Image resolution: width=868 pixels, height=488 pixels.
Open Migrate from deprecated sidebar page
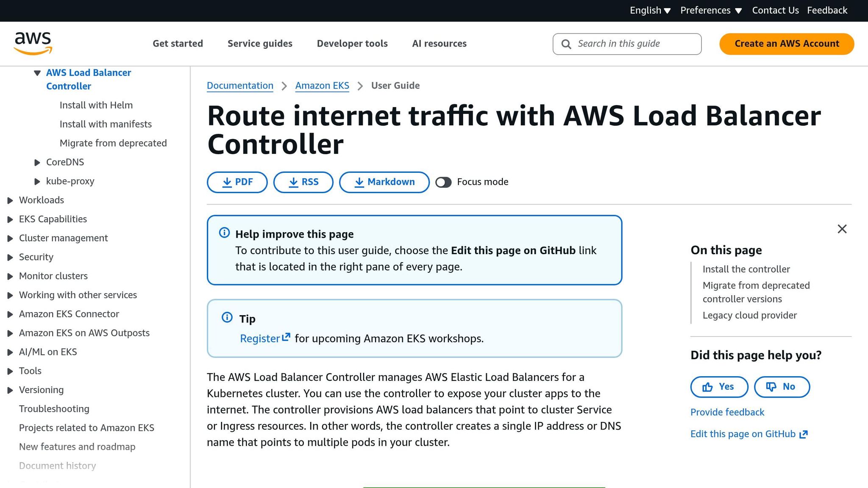(x=113, y=144)
